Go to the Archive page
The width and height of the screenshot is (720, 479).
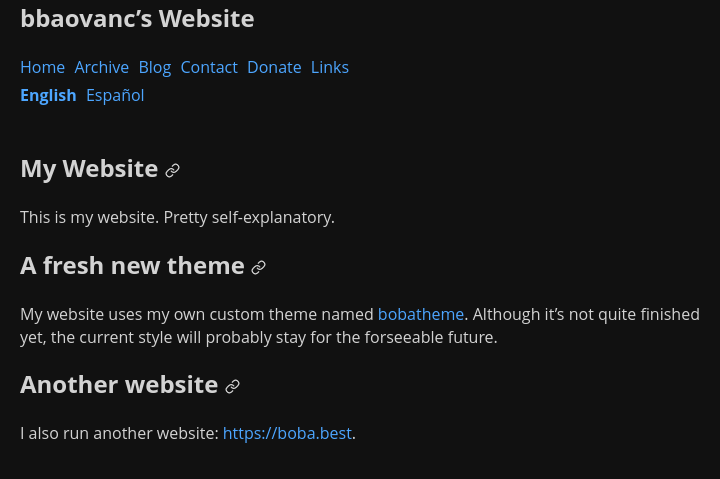[x=101, y=67]
